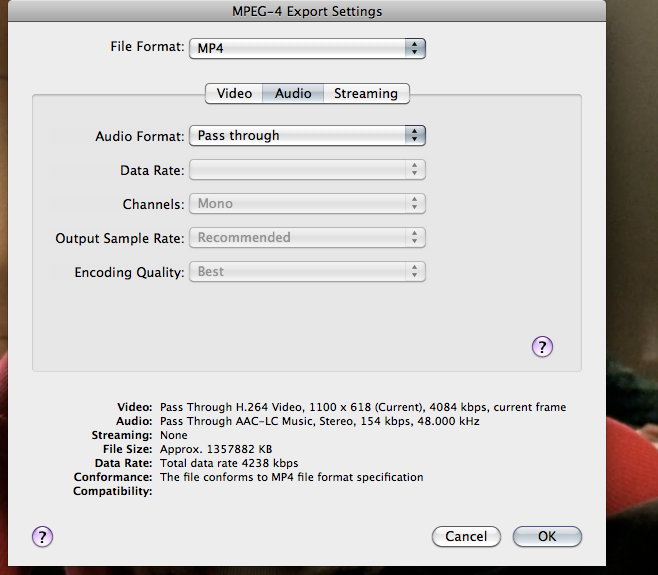The image size is (658, 575).
Task: Confirm settings with OK
Action: point(547,536)
